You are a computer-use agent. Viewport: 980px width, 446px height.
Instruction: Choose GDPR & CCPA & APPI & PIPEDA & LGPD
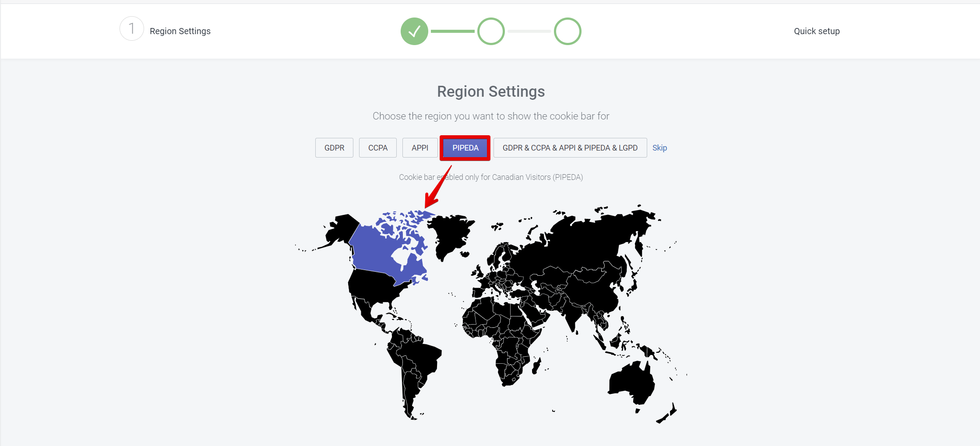pyautogui.click(x=570, y=148)
